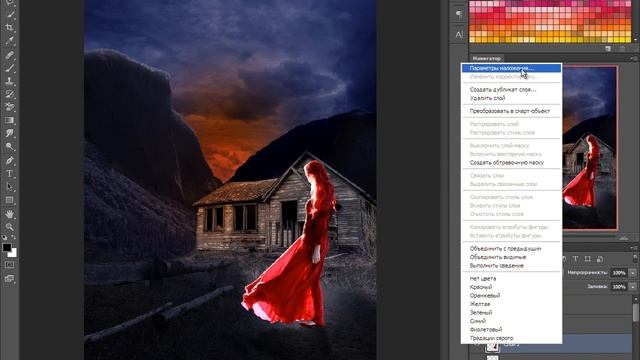The image size is (640, 360).
Task: Select the Magic Wand tool above Crop
Action: (x=10, y=14)
